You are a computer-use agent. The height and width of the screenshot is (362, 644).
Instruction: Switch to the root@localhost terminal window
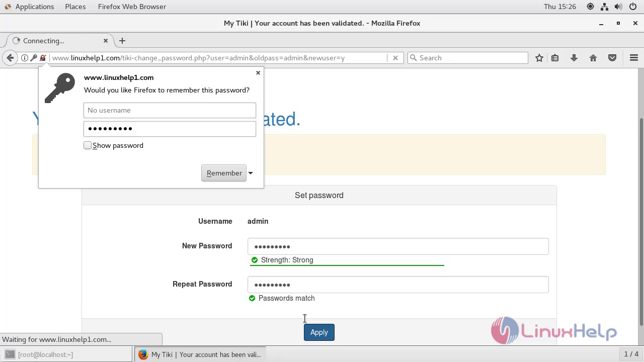tap(67, 354)
